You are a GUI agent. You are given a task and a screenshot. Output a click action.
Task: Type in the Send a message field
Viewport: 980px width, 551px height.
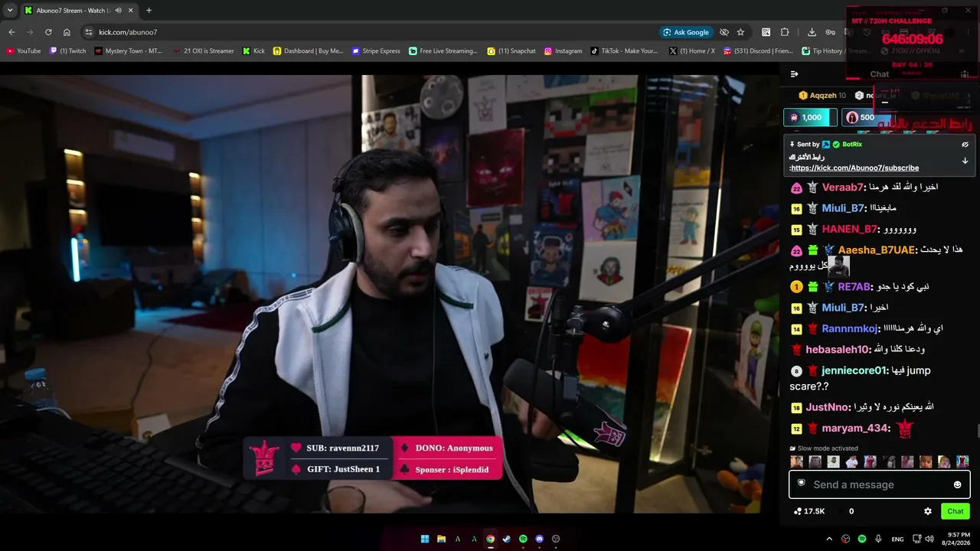pyautogui.click(x=880, y=484)
